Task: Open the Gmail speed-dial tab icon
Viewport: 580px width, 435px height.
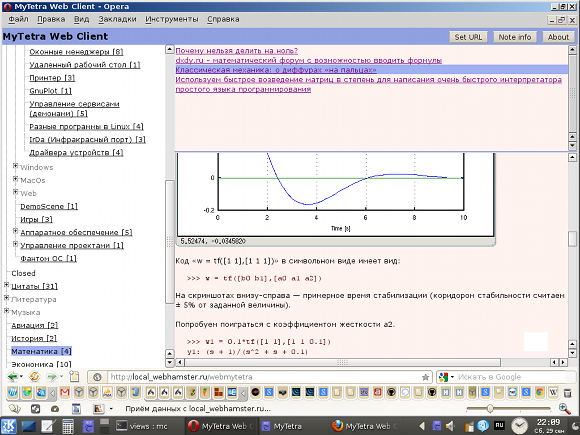Action: pyautogui.click(x=65, y=392)
